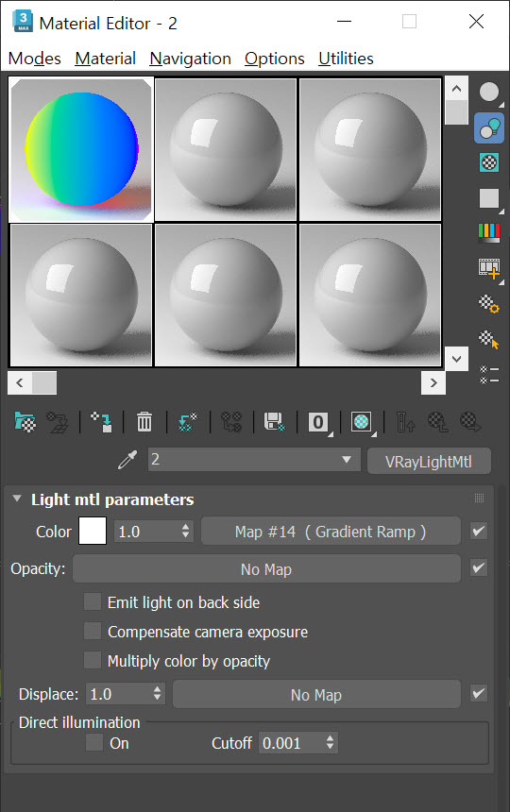
Task: Click Put Material to Scene icon
Action: [58, 422]
